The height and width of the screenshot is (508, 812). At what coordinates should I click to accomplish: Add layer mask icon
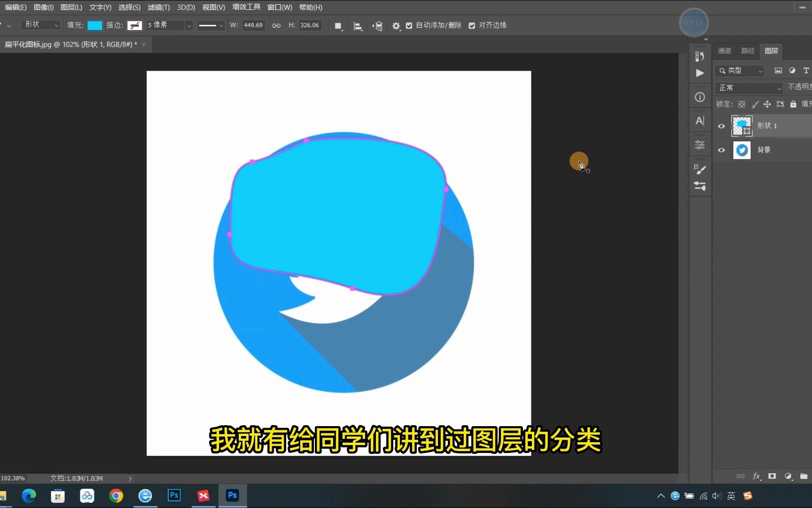(772, 476)
